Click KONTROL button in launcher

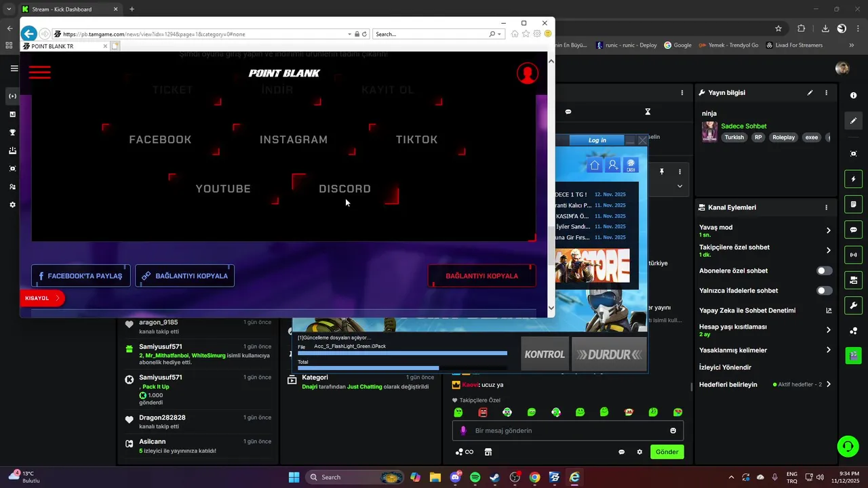pyautogui.click(x=545, y=354)
